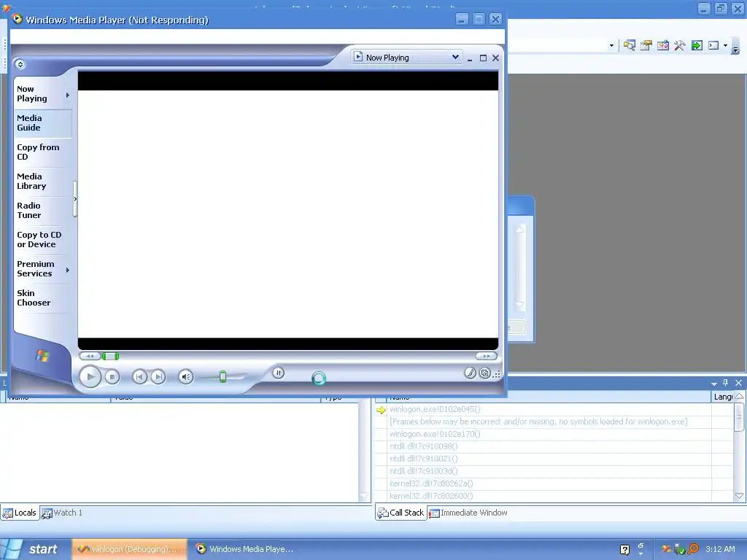The width and height of the screenshot is (747, 560).
Task: Open the Now Playing dropdown list
Action: (x=455, y=57)
